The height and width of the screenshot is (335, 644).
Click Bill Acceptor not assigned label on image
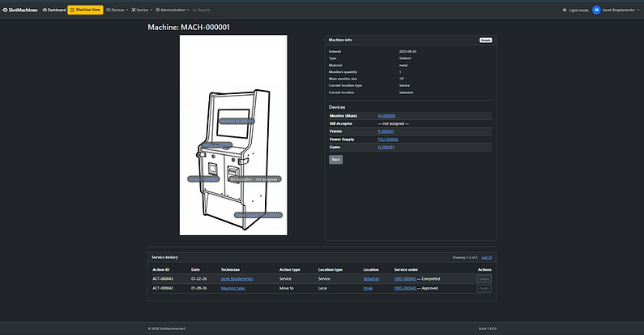255,179
